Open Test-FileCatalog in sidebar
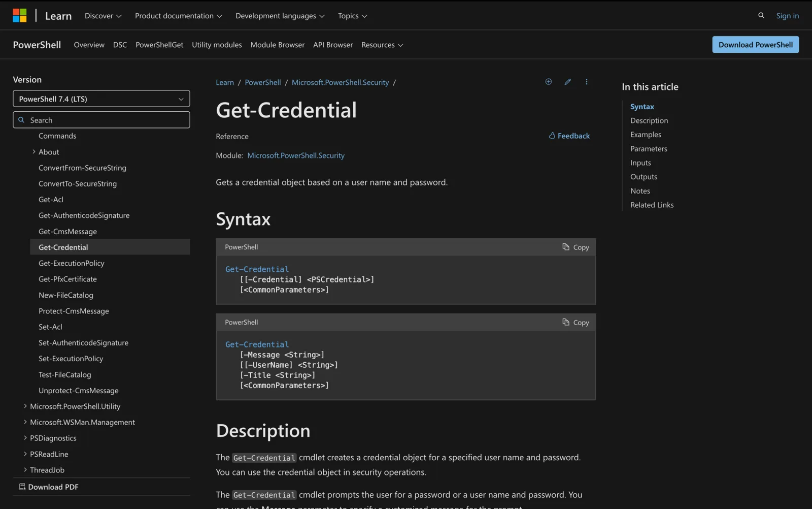812x509 pixels. (x=65, y=374)
